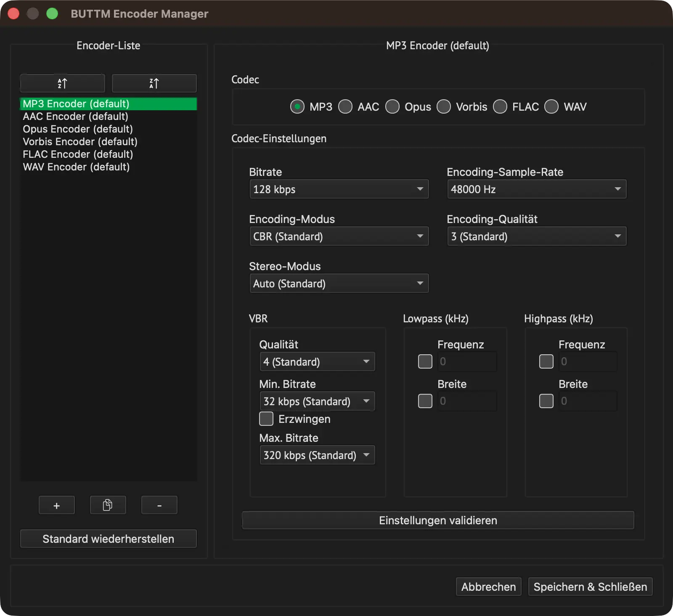Select AAC Encoder (default) in list

tap(109, 117)
